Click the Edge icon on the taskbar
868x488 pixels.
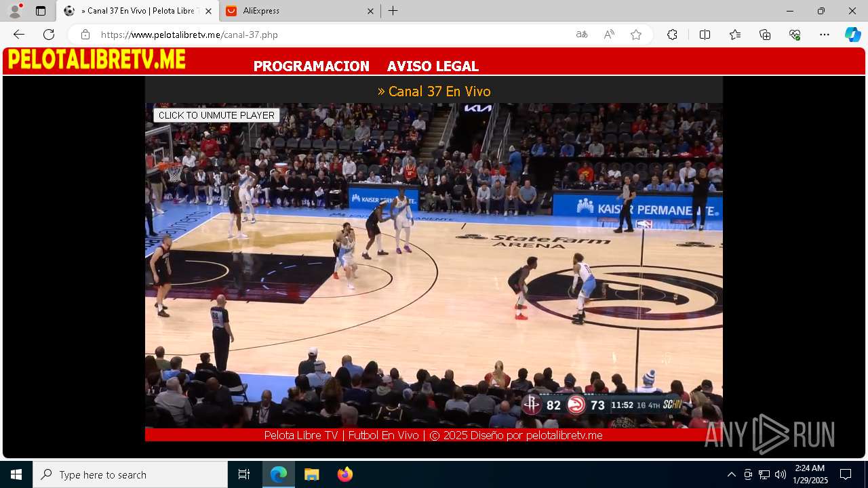tap(279, 474)
